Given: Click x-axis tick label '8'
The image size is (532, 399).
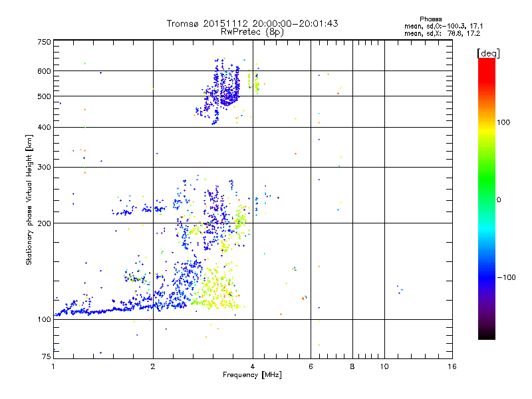Looking at the screenshot, I should pos(352,366).
